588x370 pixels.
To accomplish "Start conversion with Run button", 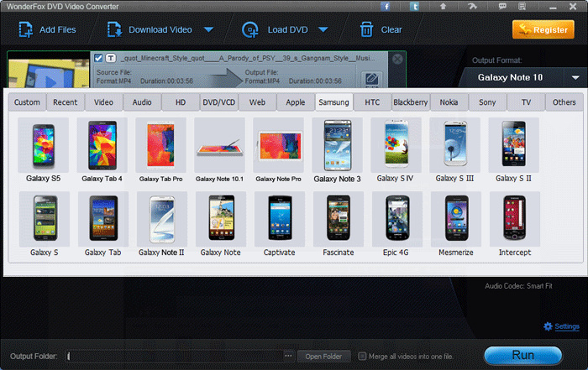I will click(523, 355).
